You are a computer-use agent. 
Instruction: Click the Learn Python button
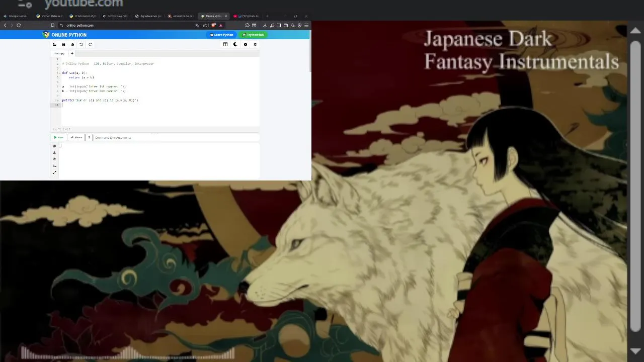point(222,35)
